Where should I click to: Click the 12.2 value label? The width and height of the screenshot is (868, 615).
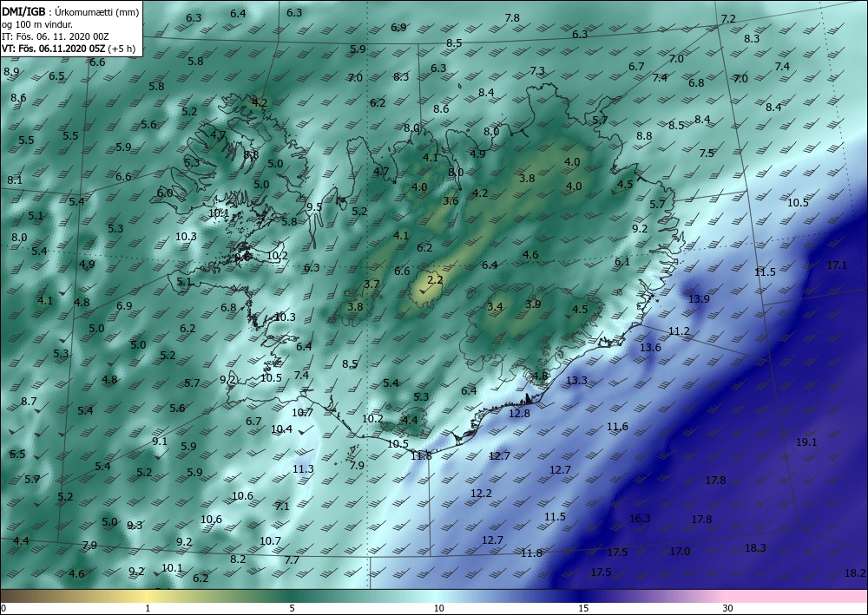(481, 493)
